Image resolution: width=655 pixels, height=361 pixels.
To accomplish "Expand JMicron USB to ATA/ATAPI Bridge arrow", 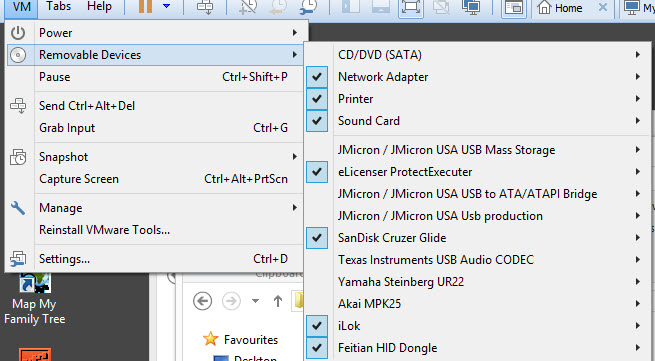I will pyautogui.click(x=637, y=193).
